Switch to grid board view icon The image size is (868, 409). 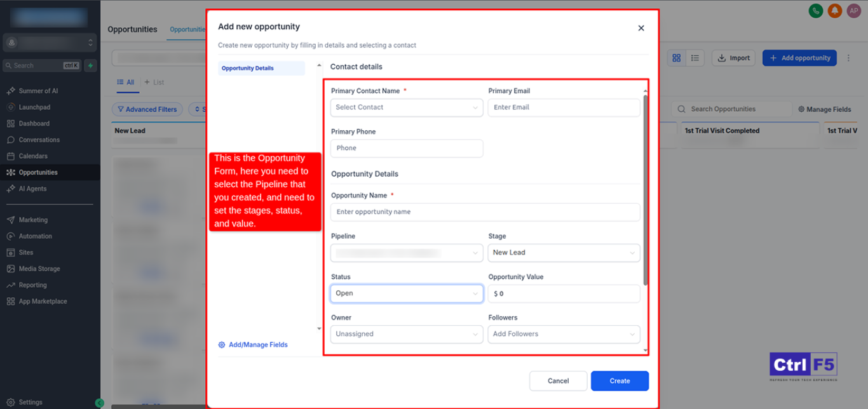tap(677, 58)
